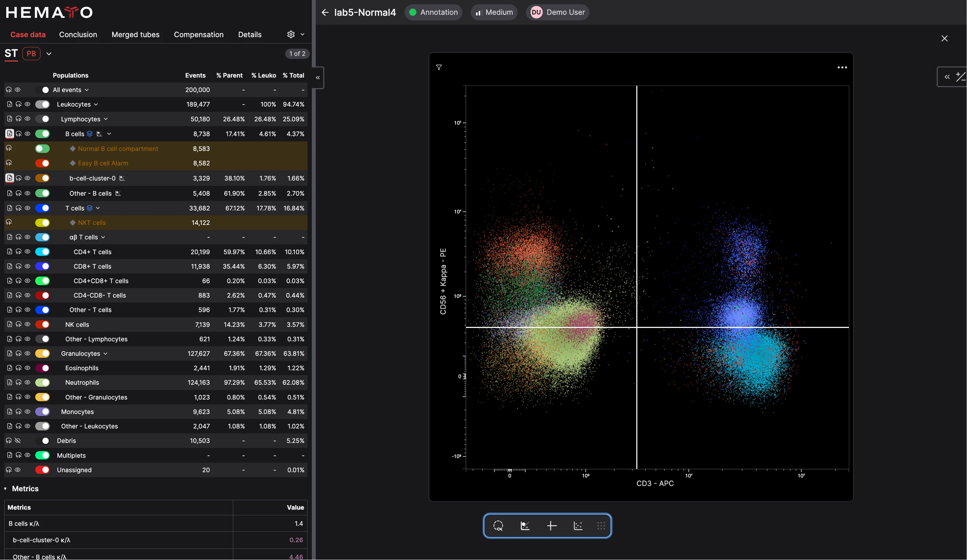Viewport: 967px width, 560px height.
Task: Click the PB sample badge
Action: coord(31,54)
